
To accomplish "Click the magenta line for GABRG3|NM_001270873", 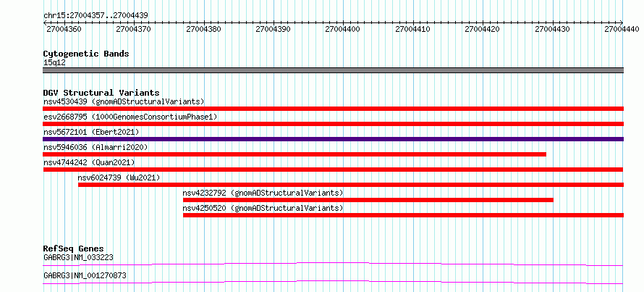I will coord(333,282).
